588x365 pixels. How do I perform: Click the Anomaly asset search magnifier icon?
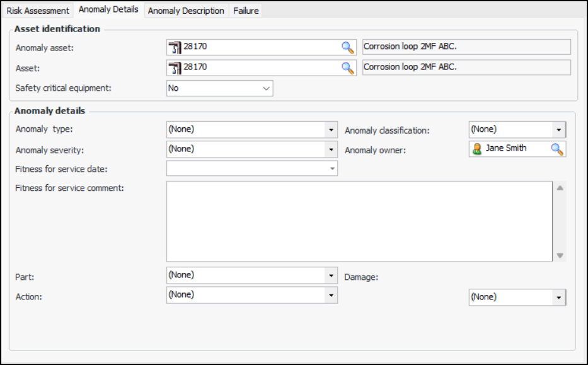click(348, 47)
